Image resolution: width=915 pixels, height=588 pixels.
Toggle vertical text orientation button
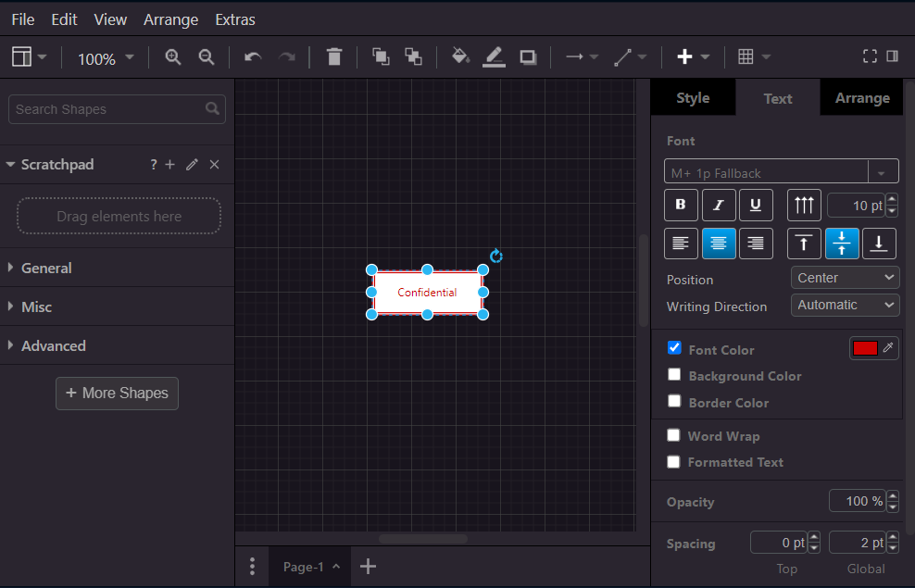tap(804, 205)
